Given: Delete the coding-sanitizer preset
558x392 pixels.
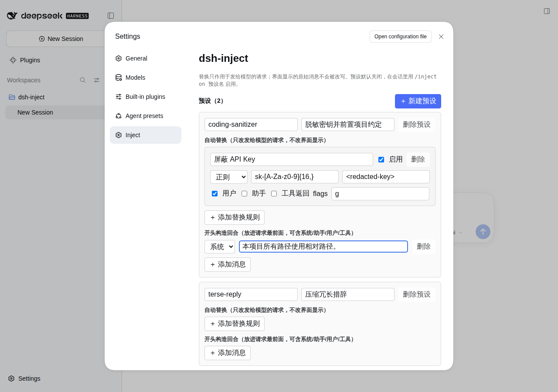Looking at the screenshot, I should tap(417, 125).
